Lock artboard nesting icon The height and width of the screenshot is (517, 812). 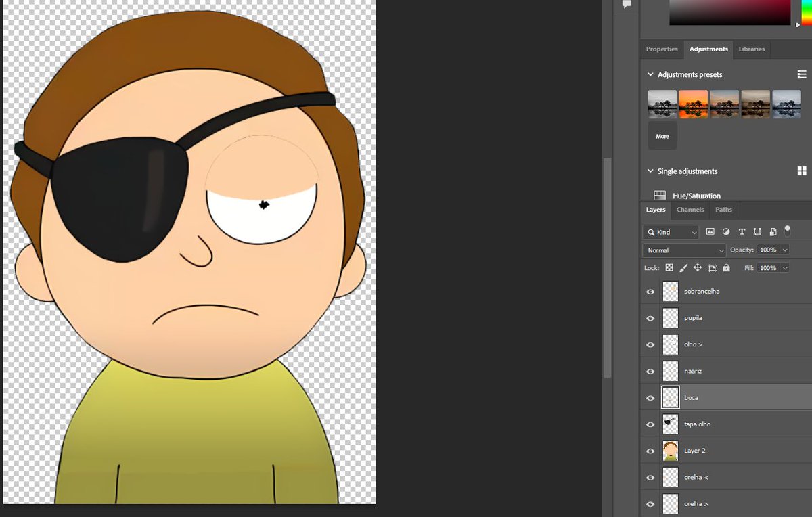coord(712,268)
